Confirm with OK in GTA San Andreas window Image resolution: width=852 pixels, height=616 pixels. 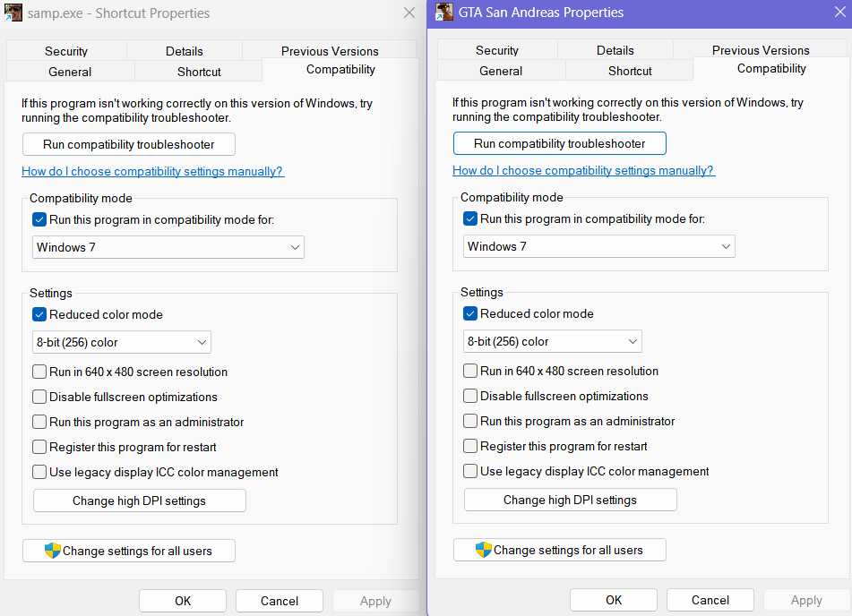pos(614,600)
